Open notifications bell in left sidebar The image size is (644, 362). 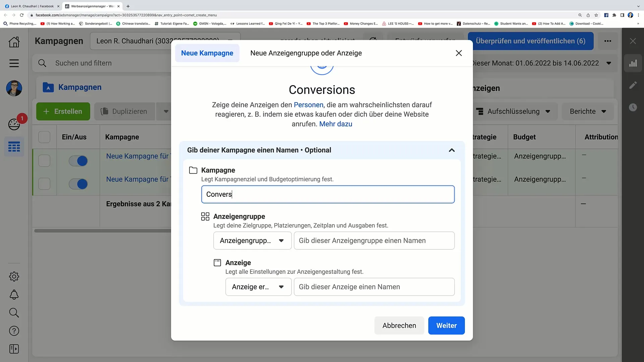[14, 295]
